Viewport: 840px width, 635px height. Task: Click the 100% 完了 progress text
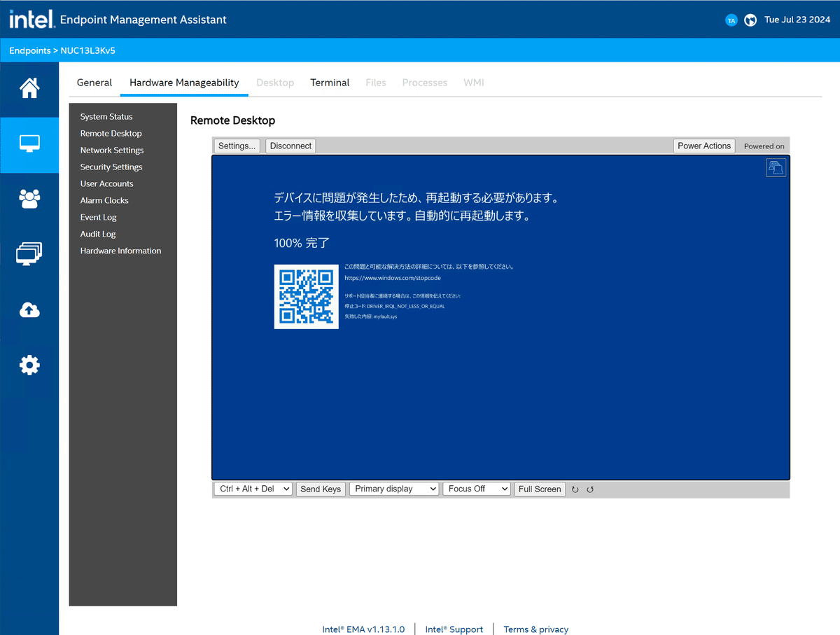click(302, 243)
